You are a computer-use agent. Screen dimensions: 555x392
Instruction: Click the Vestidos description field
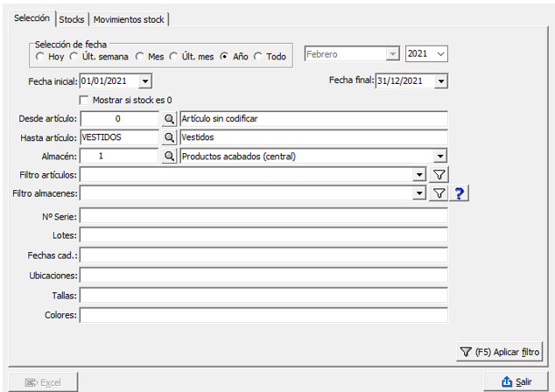pyautogui.click(x=313, y=137)
